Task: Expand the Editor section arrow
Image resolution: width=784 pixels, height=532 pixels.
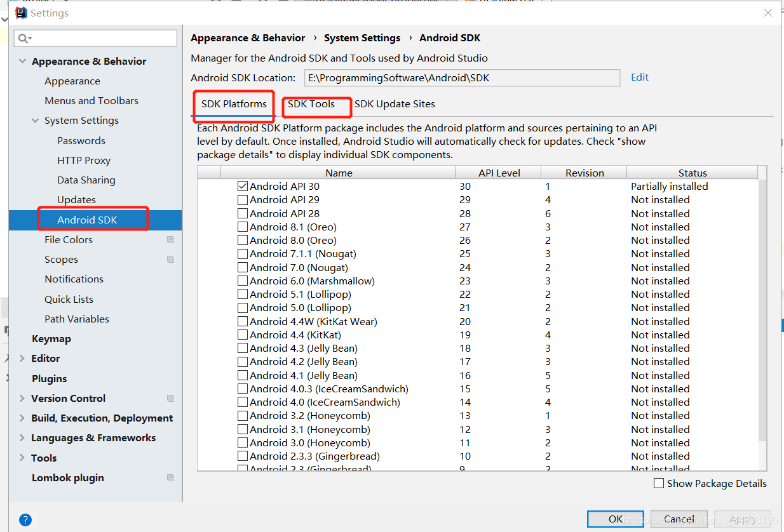Action: click(x=23, y=358)
